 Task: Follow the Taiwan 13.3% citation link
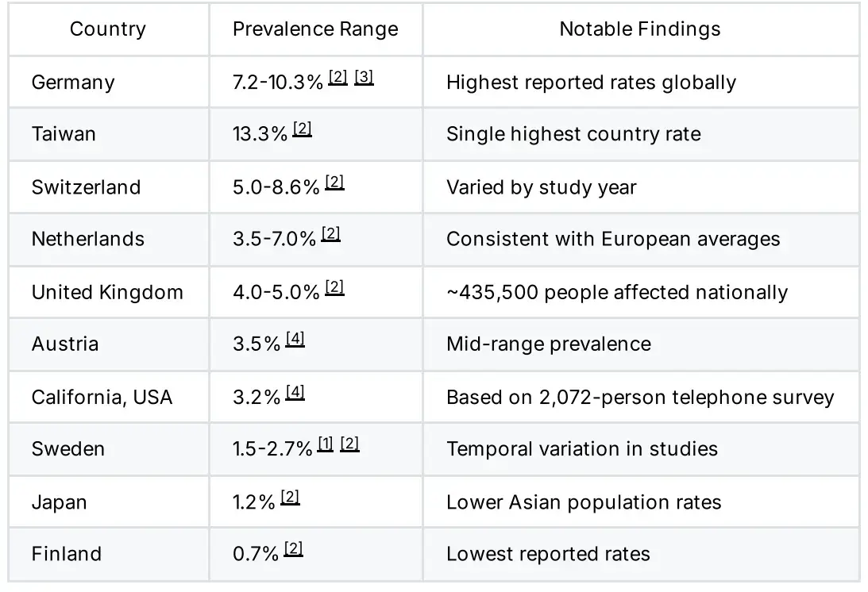pos(302,129)
